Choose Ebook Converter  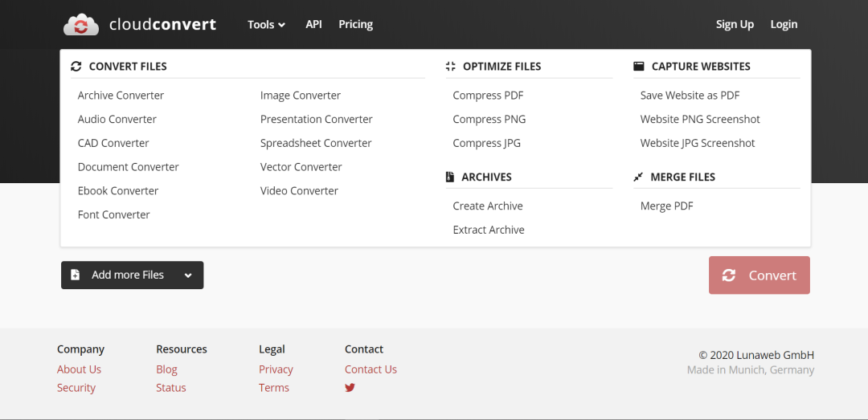118,190
